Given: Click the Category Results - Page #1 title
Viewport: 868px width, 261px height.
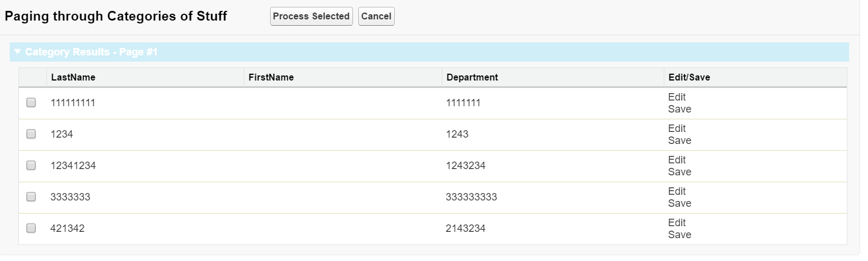Looking at the screenshot, I should tap(92, 52).
